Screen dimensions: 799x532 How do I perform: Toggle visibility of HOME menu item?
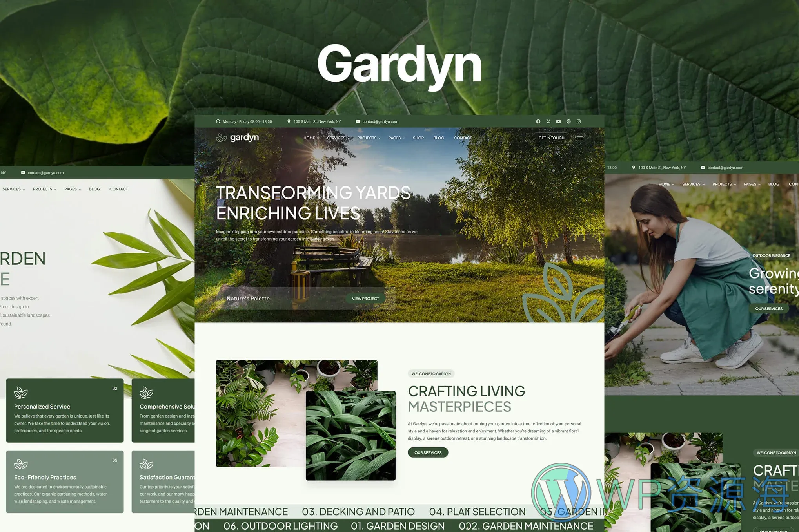[x=310, y=138]
